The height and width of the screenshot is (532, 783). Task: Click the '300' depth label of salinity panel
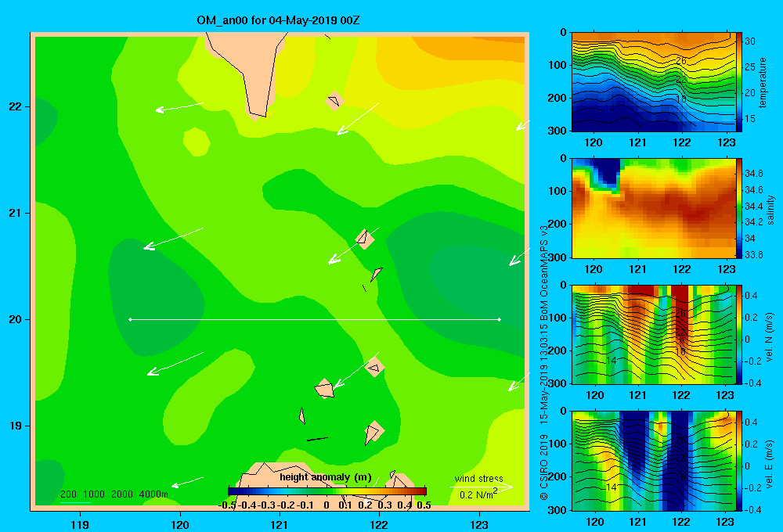coord(558,257)
